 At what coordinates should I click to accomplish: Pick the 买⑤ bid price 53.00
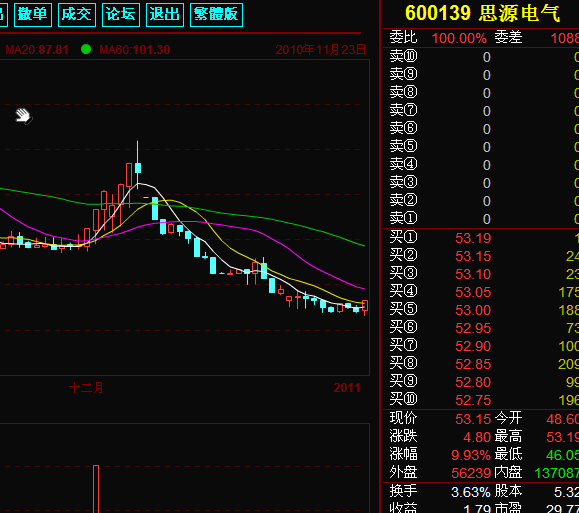473,310
